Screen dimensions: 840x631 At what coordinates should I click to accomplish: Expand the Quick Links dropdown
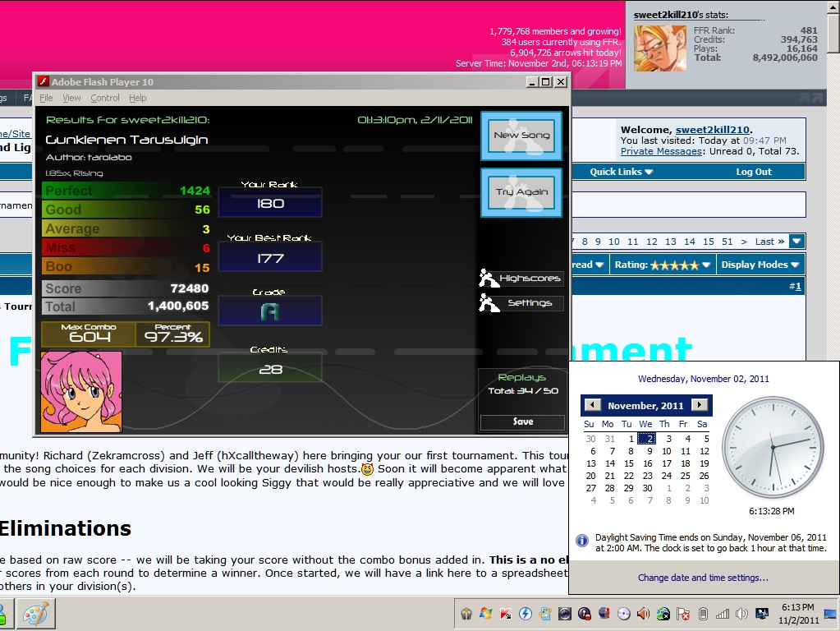[621, 172]
